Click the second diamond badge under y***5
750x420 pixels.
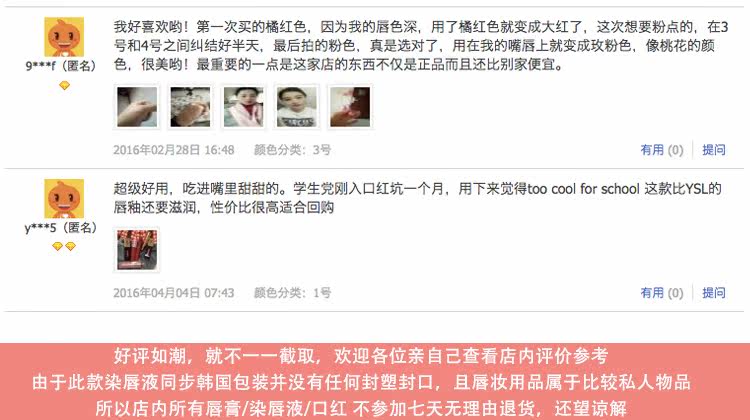70,246
